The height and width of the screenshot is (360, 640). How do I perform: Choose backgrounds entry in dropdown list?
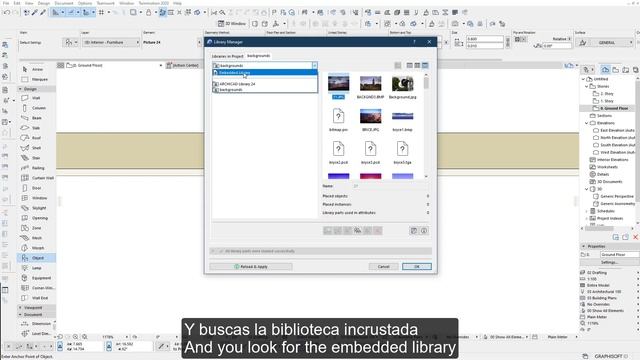pos(264,90)
